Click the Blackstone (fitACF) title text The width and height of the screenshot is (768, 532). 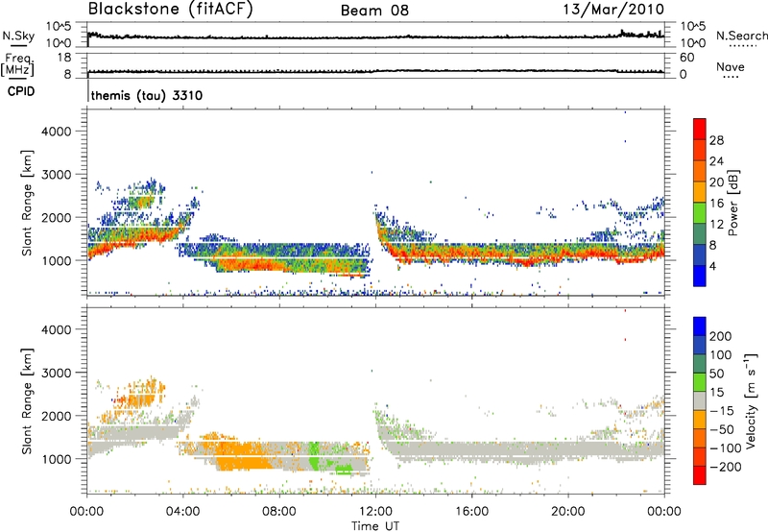coord(170,9)
